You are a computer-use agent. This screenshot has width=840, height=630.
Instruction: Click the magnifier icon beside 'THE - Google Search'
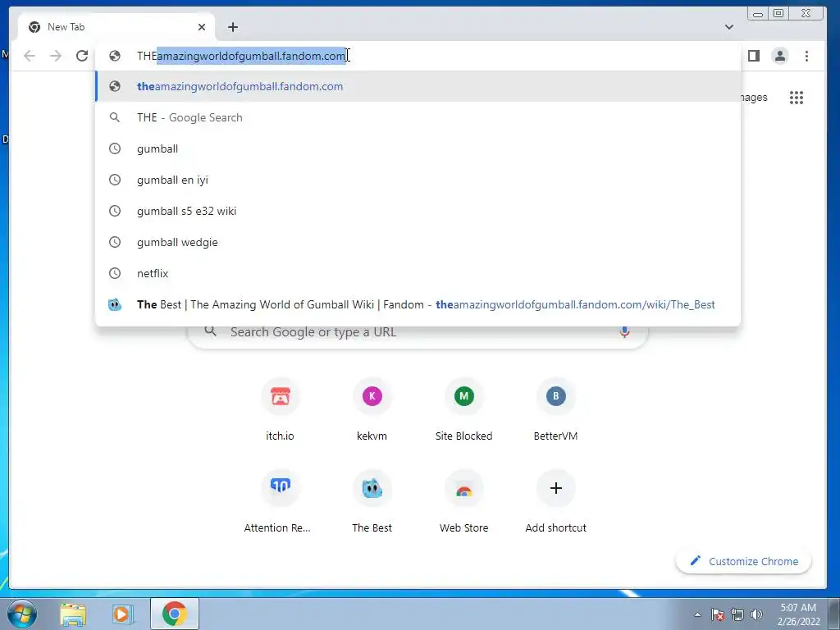(x=115, y=117)
